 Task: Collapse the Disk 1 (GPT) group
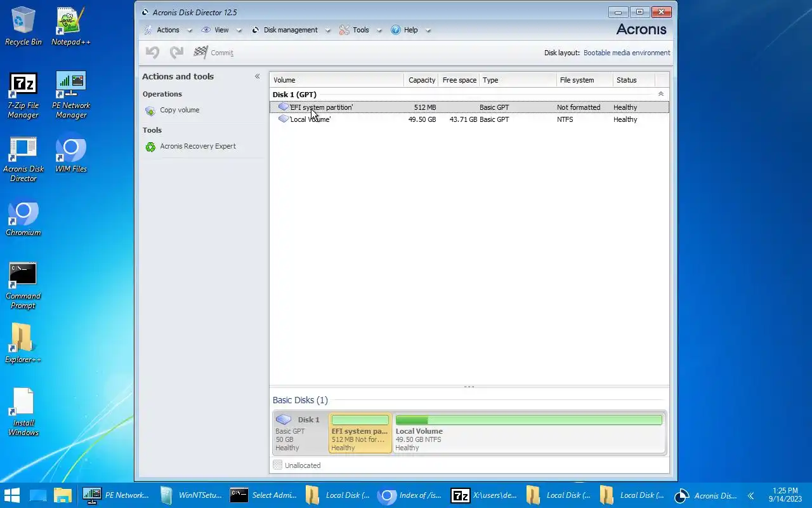tap(660, 94)
